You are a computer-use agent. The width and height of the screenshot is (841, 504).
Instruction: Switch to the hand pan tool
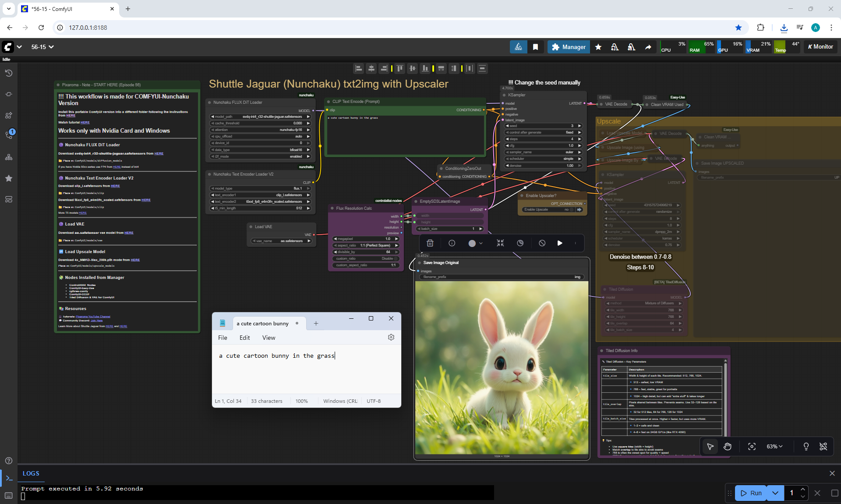728,446
